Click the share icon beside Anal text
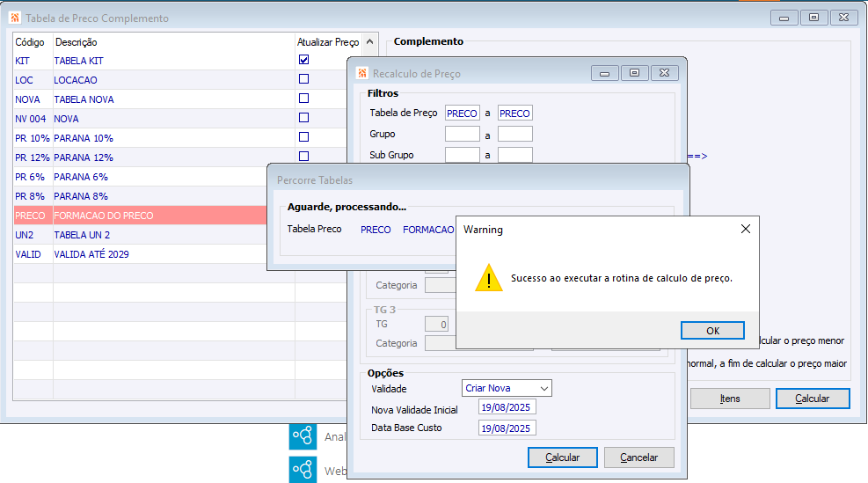868x483 pixels. tap(303, 435)
